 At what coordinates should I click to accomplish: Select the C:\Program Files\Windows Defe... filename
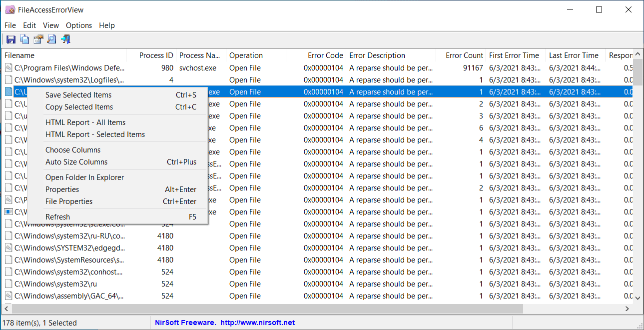[x=69, y=68]
